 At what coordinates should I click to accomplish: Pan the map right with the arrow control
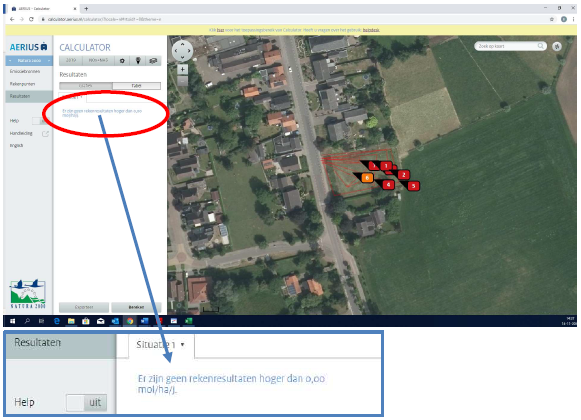[x=189, y=51]
